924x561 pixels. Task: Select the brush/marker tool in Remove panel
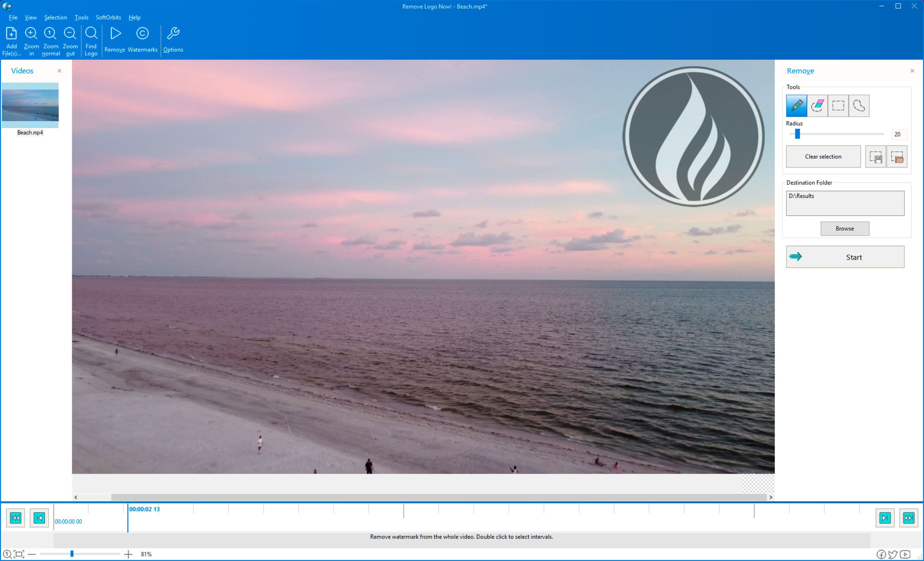(x=796, y=106)
